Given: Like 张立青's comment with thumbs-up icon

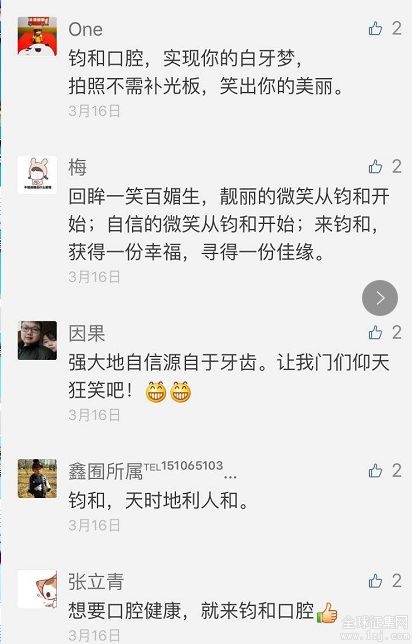Looking at the screenshot, I should [x=375, y=581].
